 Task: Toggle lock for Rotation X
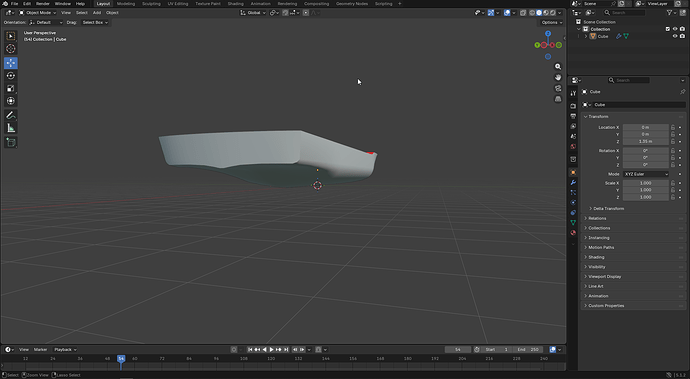tap(673, 151)
